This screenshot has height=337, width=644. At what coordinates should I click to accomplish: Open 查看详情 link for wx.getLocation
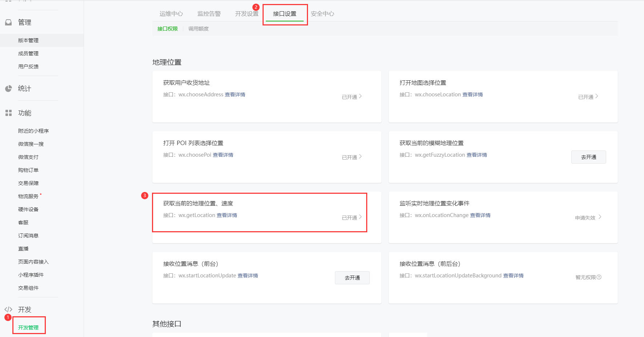point(227,215)
